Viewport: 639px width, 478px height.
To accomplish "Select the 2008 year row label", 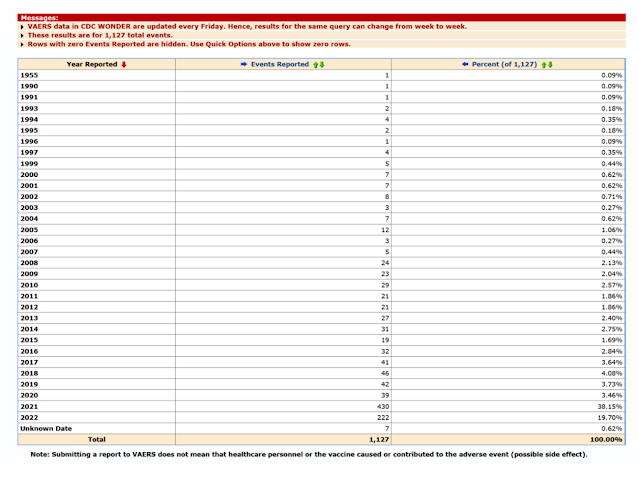I will pos(29,263).
